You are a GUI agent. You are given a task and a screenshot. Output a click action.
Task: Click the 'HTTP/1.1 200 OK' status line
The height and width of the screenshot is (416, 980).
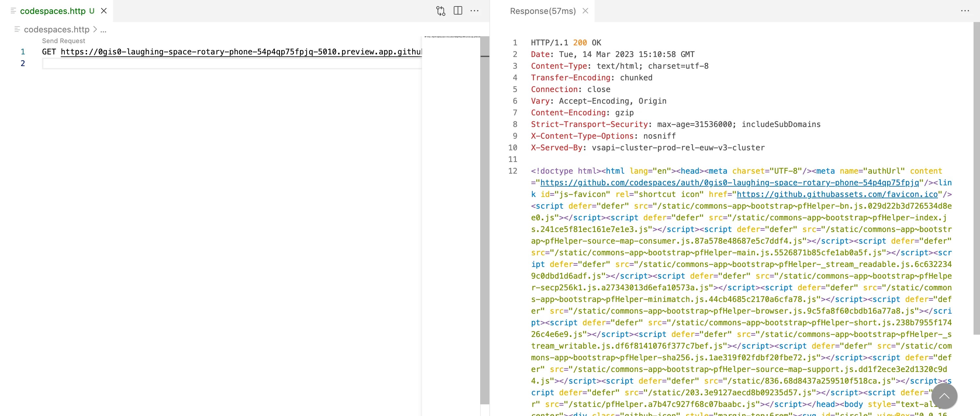pyautogui.click(x=566, y=43)
